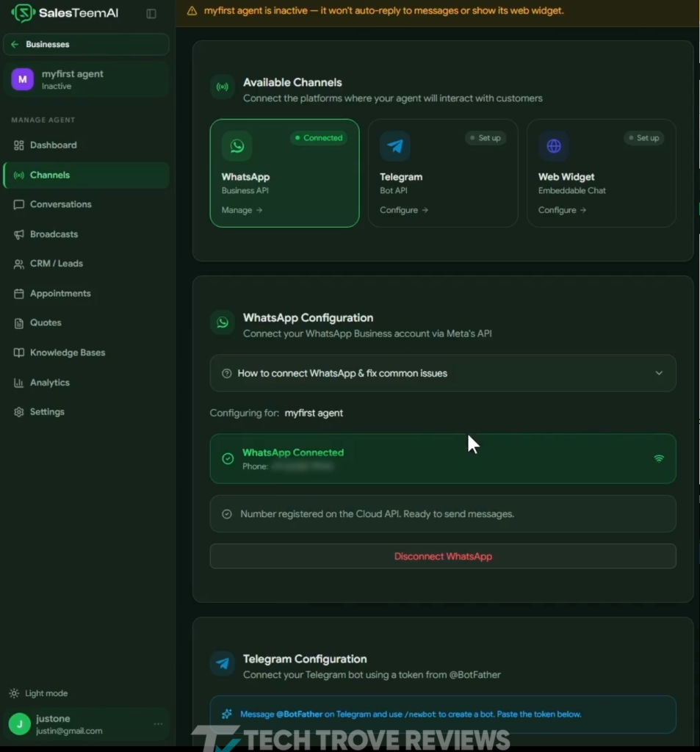Go to Conversations
Viewport: 700px width, 752px height.
click(87, 204)
